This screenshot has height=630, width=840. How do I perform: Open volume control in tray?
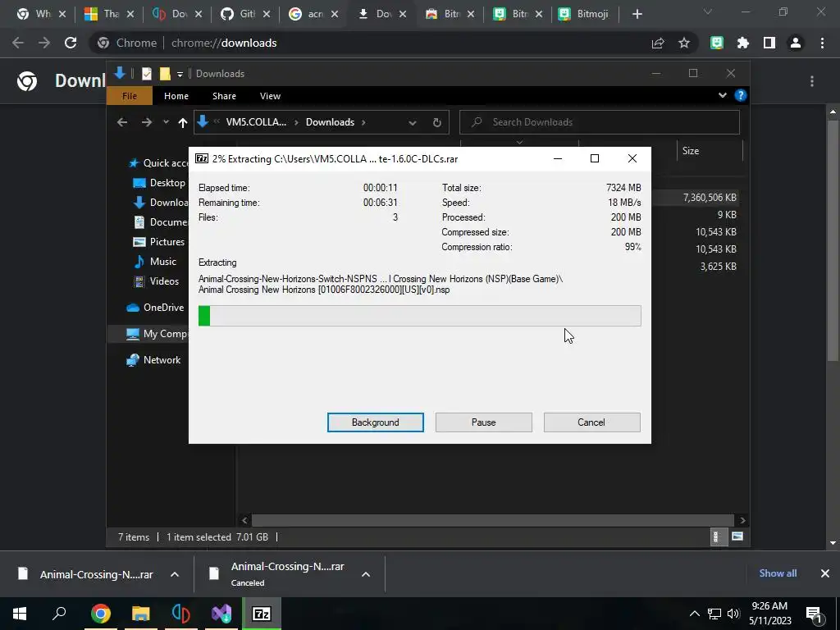734,614
